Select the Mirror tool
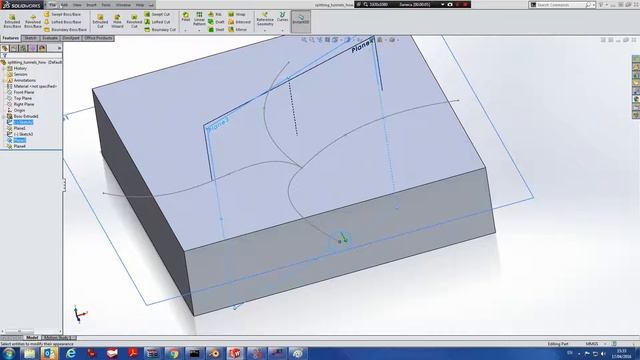 click(x=238, y=29)
